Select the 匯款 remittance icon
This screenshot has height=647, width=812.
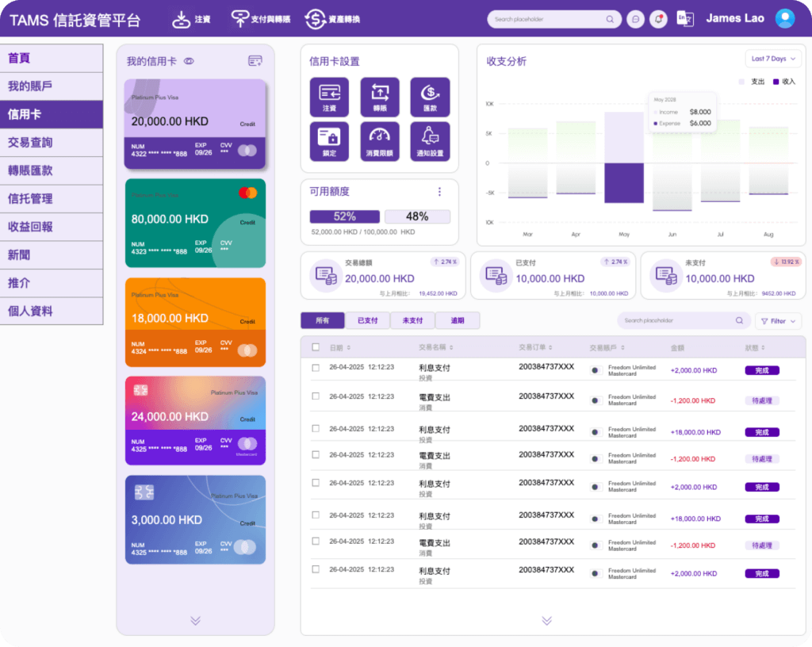pyautogui.click(x=430, y=97)
